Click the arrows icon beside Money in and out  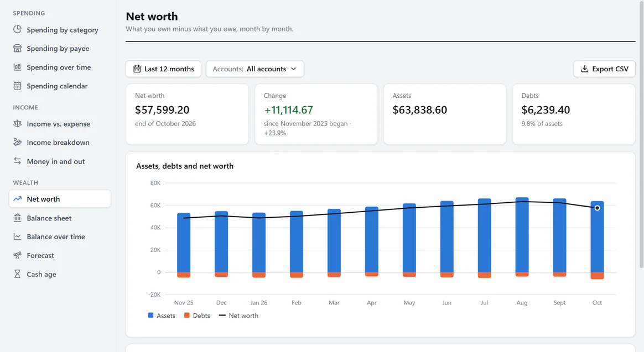point(17,161)
